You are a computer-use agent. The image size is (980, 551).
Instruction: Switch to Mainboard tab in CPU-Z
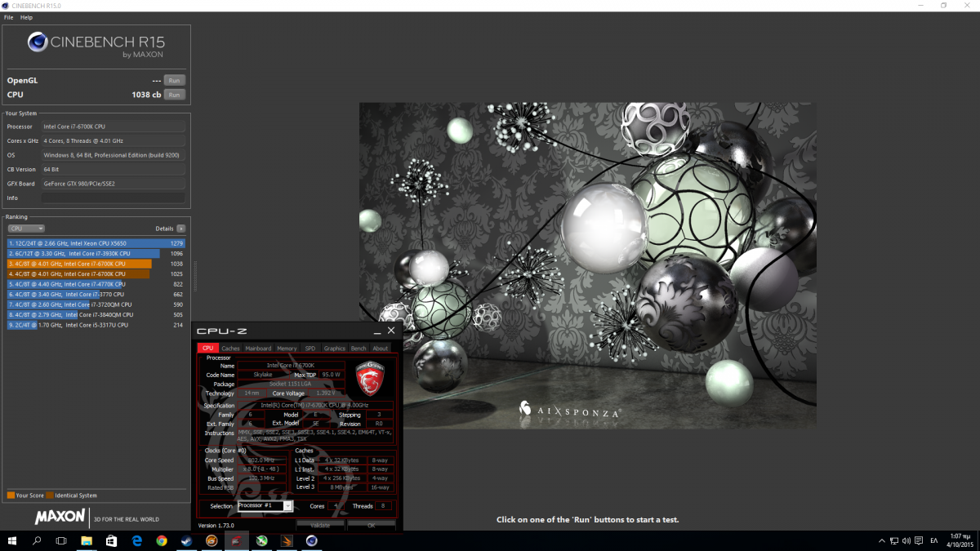coord(258,349)
